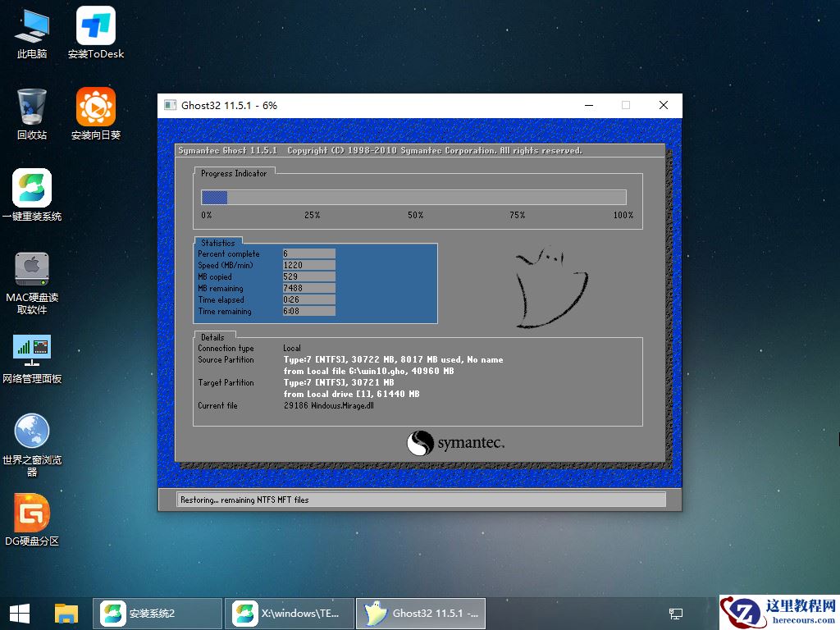Click the Symantec logo in Ghost window
This screenshot has height=630, width=840.
(x=455, y=443)
